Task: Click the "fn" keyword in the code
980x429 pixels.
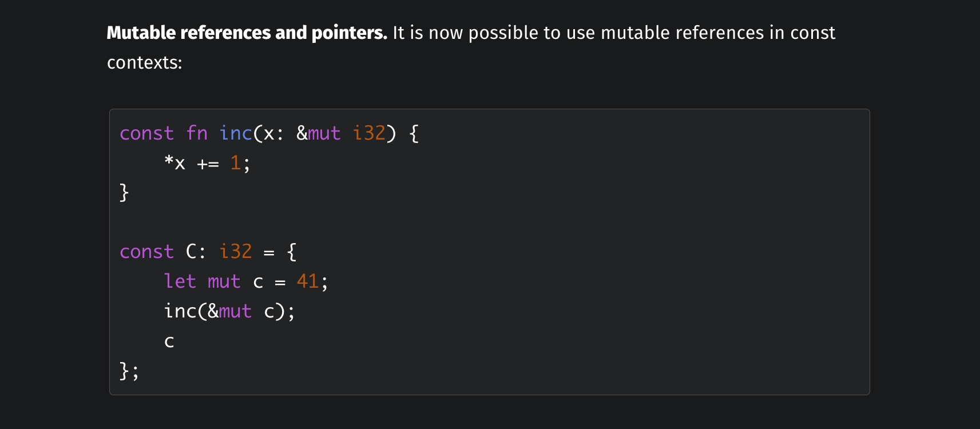Action: click(197, 133)
